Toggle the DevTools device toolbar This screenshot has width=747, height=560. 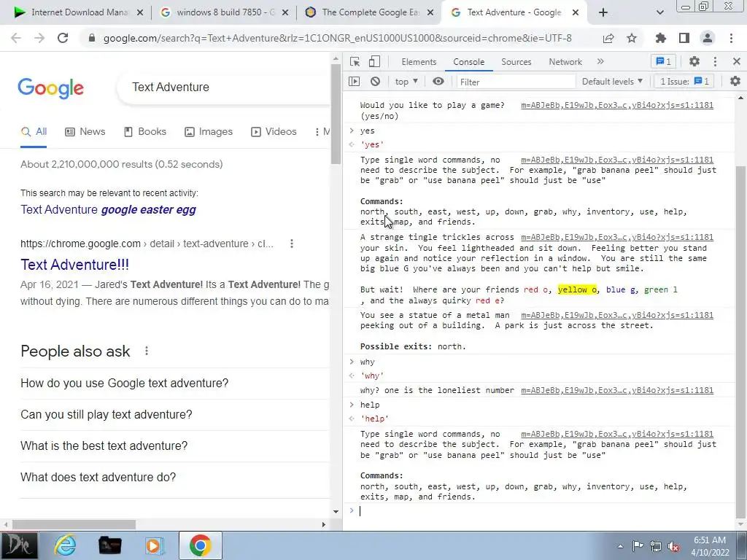point(374,61)
